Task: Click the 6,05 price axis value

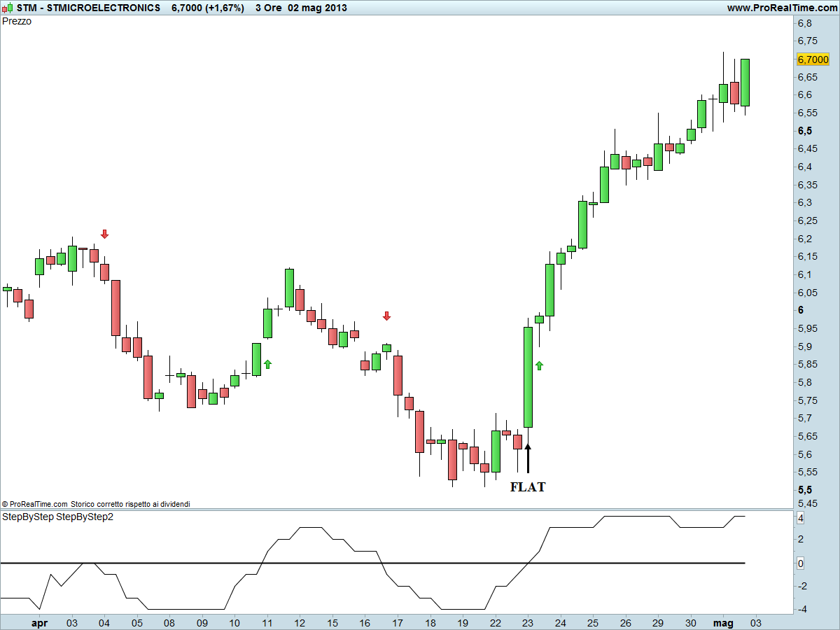Action: 807,293
